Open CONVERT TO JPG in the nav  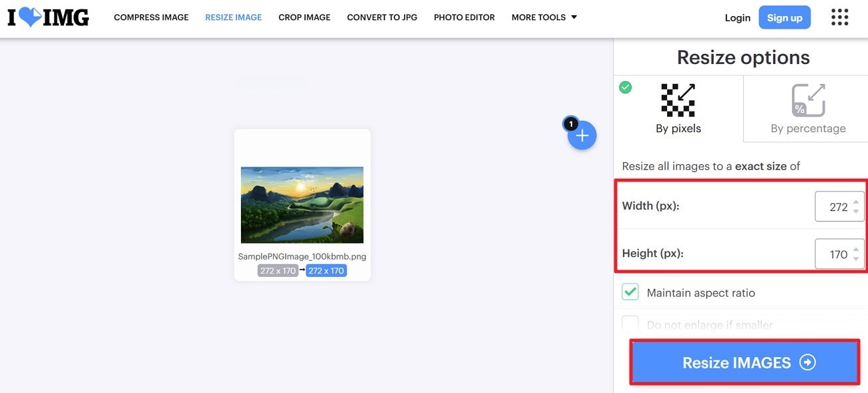[382, 17]
